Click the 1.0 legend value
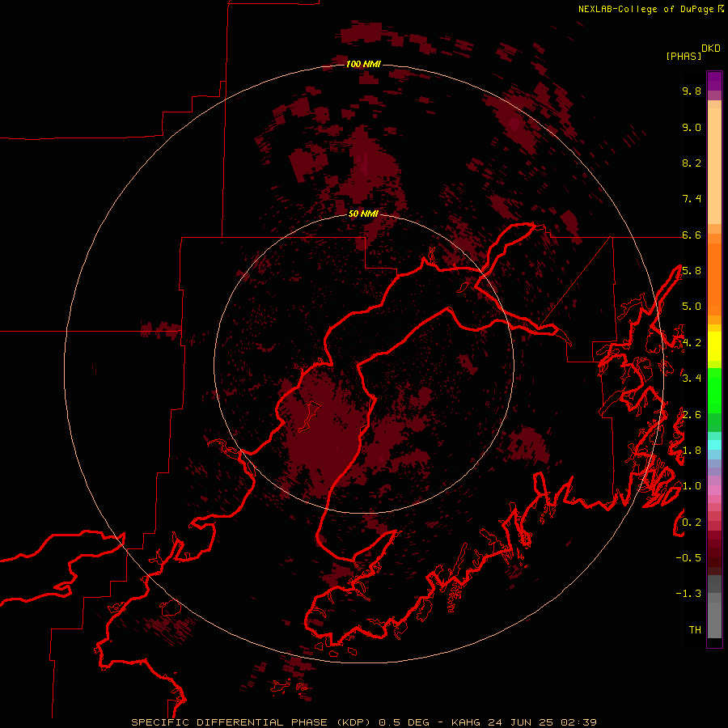 click(692, 486)
